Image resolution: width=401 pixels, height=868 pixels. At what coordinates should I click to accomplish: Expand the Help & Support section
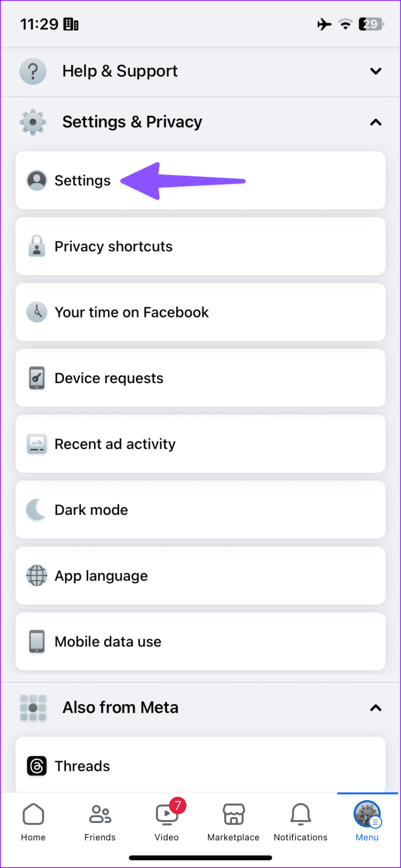tap(376, 71)
